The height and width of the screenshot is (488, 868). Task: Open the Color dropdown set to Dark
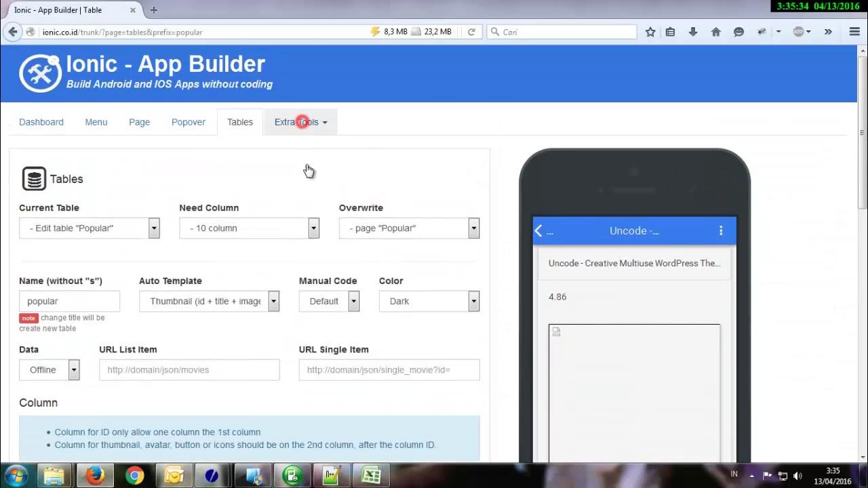[429, 301]
